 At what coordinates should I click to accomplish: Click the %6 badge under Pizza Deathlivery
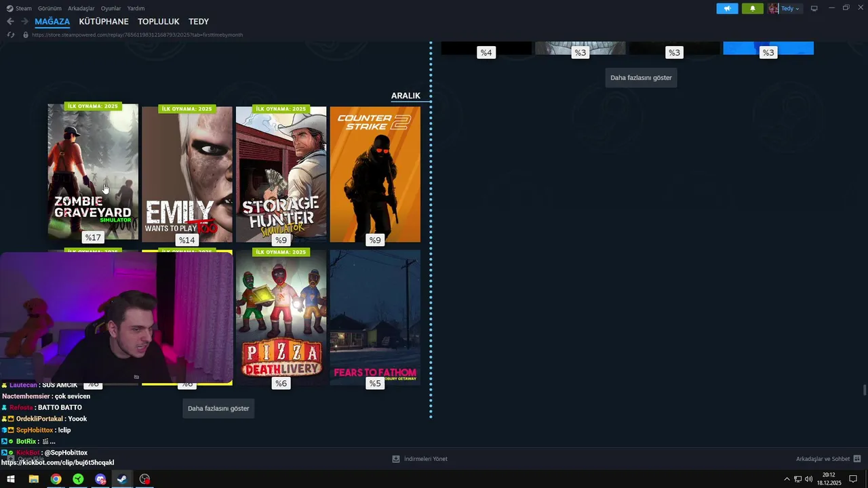pyautogui.click(x=281, y=384)
